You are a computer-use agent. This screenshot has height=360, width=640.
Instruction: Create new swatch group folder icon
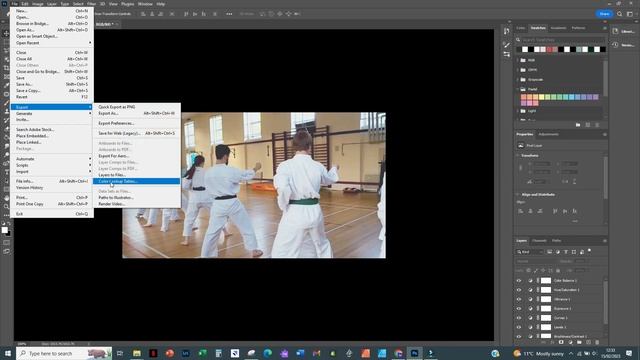[x=578, y=125]
